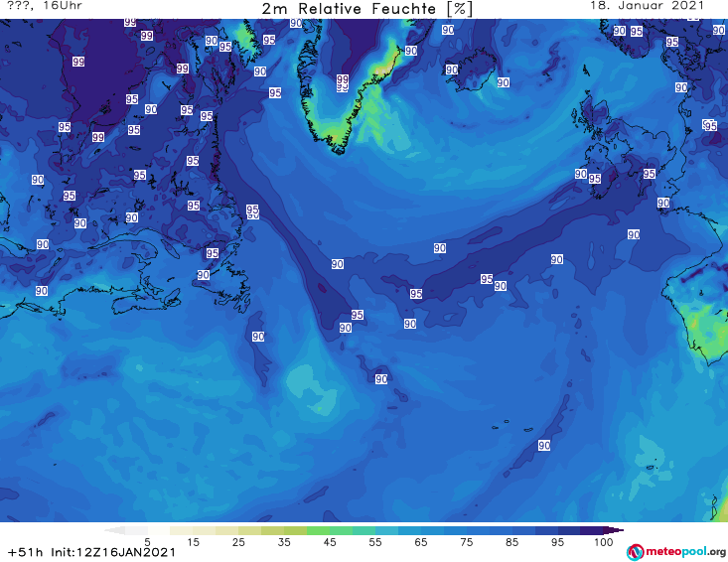Click the title '2m Relative Feuchte [%]'
Screen dimensions: 728x562
(366, 9)
